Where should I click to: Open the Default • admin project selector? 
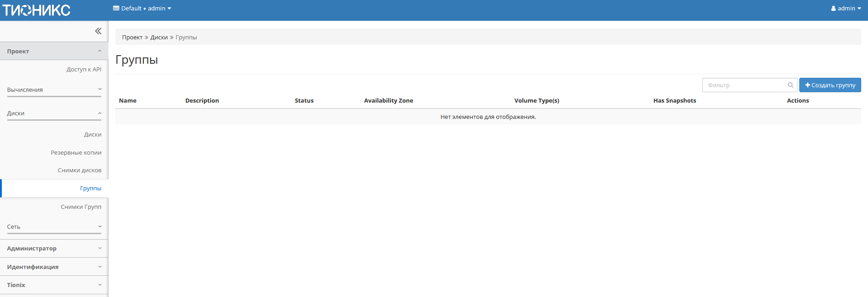click(x=142, y=9)
